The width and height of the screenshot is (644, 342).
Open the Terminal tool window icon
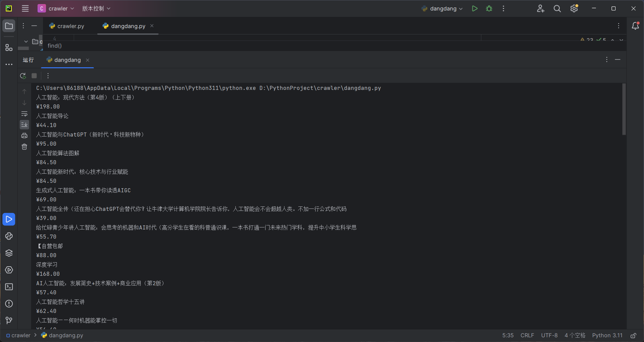point(9,287)
